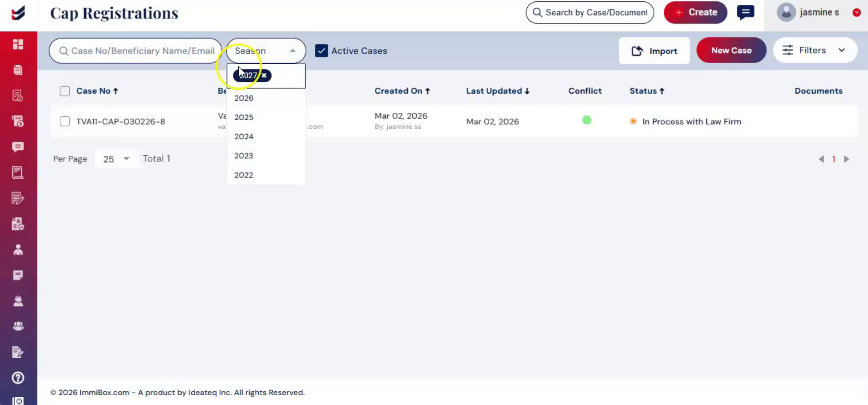This screenshot has width=868, height=405.
Task: Collapse the Season dropdown
Action: (x=293, y=51)
